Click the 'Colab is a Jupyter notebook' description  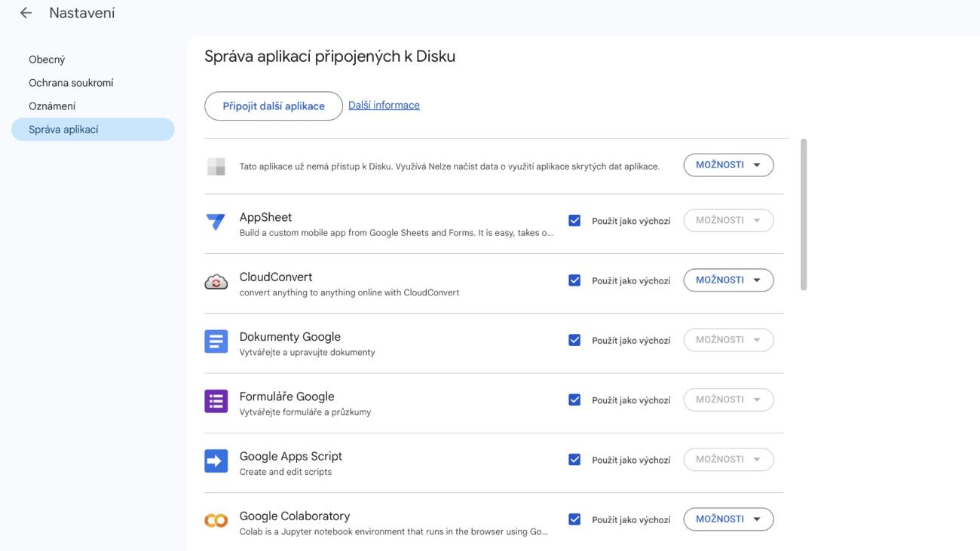pos(394,531)
